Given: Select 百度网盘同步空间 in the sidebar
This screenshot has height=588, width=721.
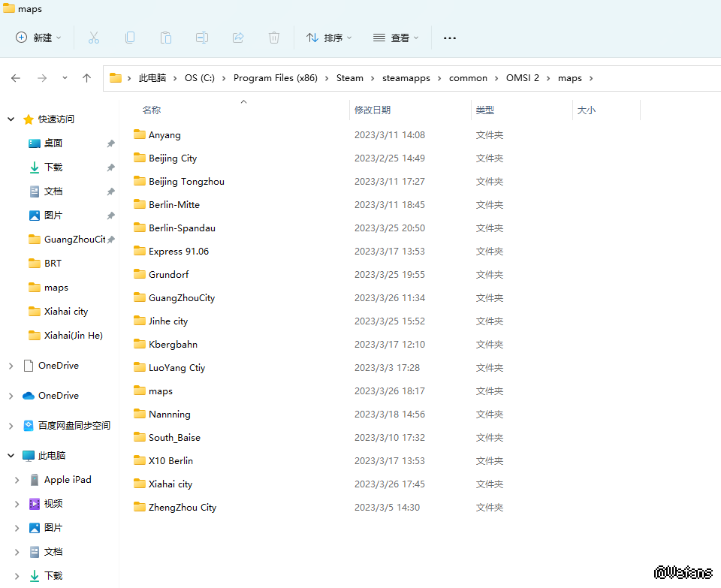Looking at the screenshot, I should 74,426.
